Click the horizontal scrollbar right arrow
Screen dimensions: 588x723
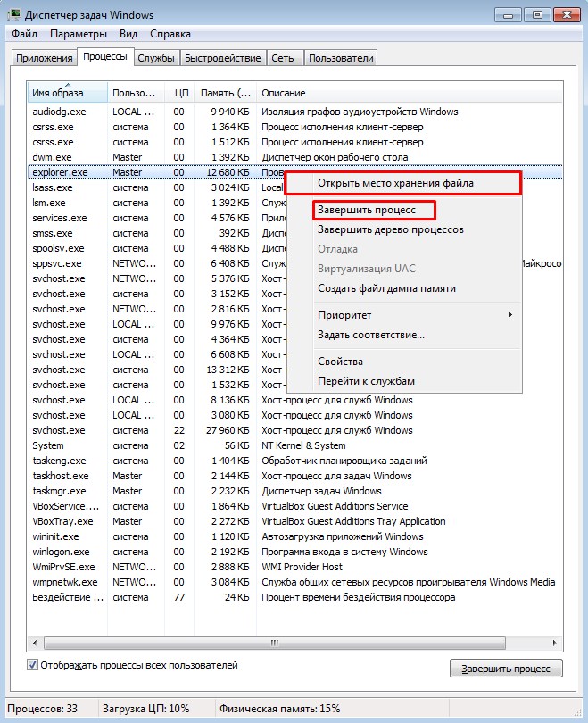554,643
